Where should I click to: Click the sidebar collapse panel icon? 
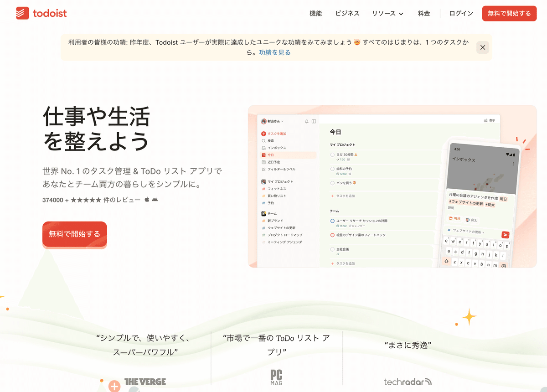point(314,122)
